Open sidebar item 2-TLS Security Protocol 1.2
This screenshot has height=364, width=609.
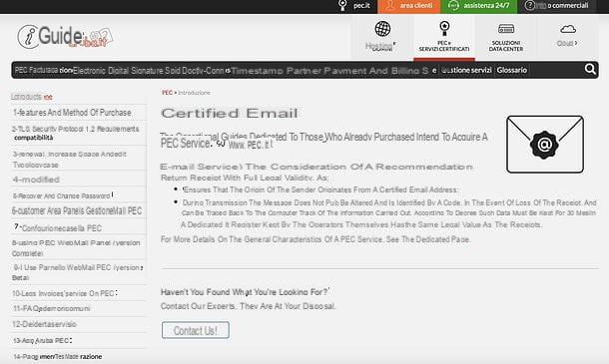[x=75, y=133]
